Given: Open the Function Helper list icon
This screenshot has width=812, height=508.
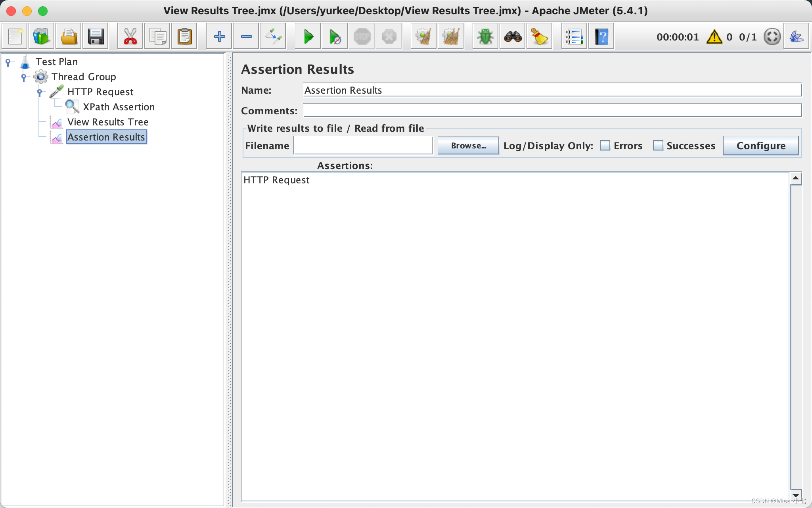Looking at the screenshot, I should [x=575, y=37].
